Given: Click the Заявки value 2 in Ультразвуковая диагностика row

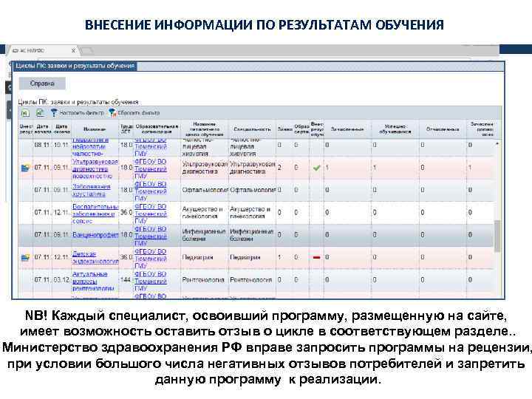Looking at the screenshot, I should [279, 168].
